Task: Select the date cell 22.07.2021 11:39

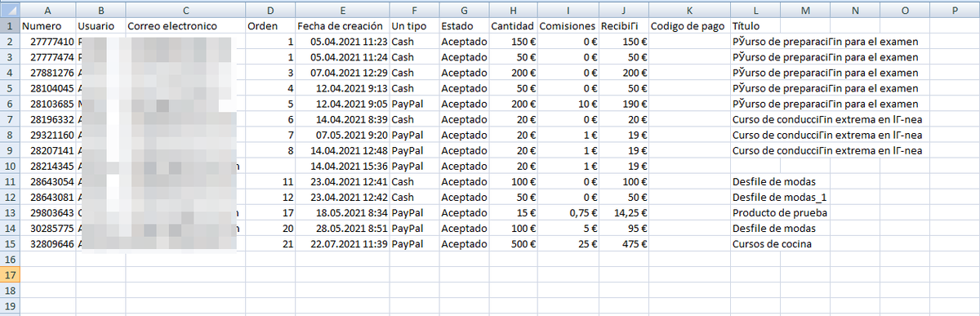Action: [x=342, y=244]
